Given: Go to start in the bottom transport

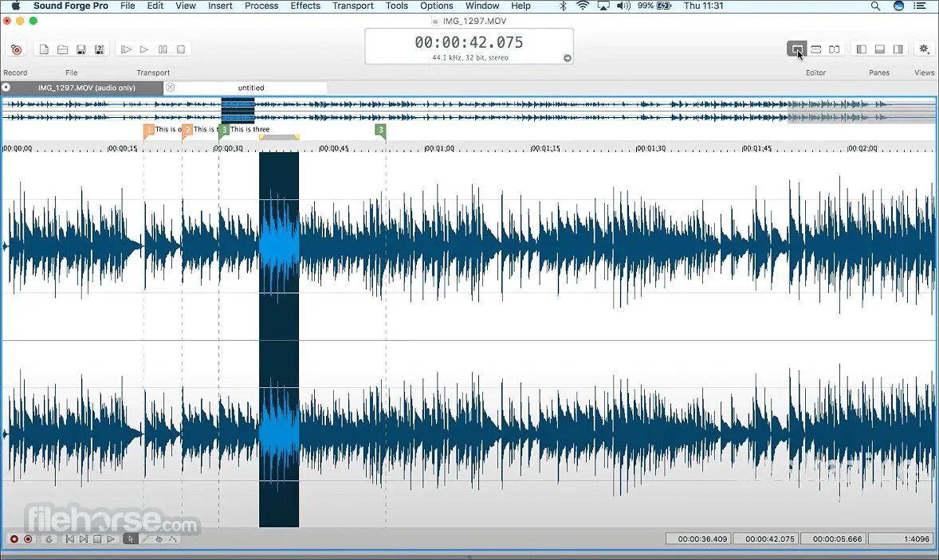Looking at the screenshot, I should coord(69,539).
